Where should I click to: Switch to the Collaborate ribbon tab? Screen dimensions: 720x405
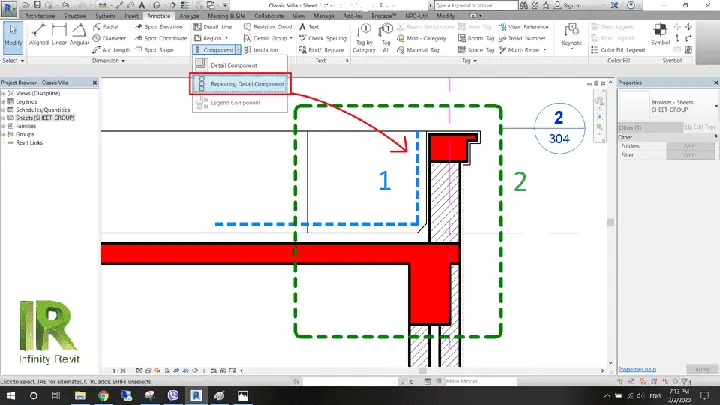pos(269,16)
